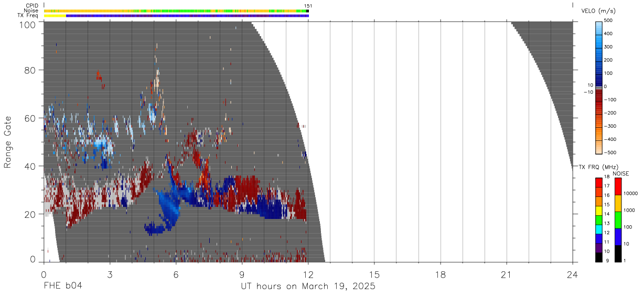This screenshot has width=644, height=297.
Task: Click the 3 tick on the UT hours axis
Action: click(110, 274)
